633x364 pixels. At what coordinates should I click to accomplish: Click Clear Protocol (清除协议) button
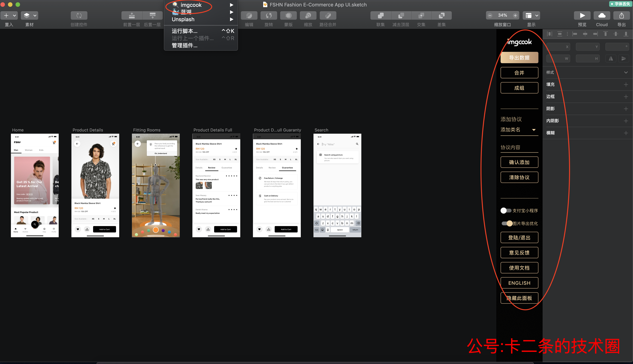(x=519, y=177)
